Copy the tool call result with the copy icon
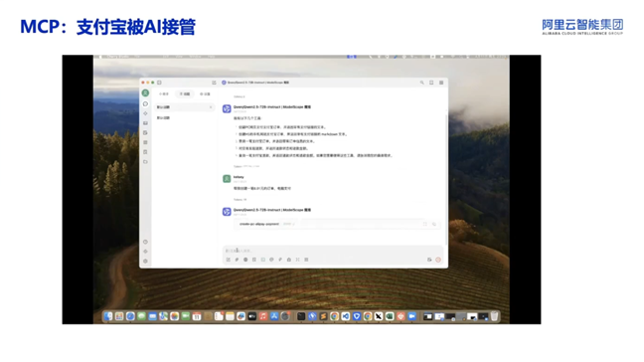The width and height of the screenshot is (644, 362). click(434, 225)
